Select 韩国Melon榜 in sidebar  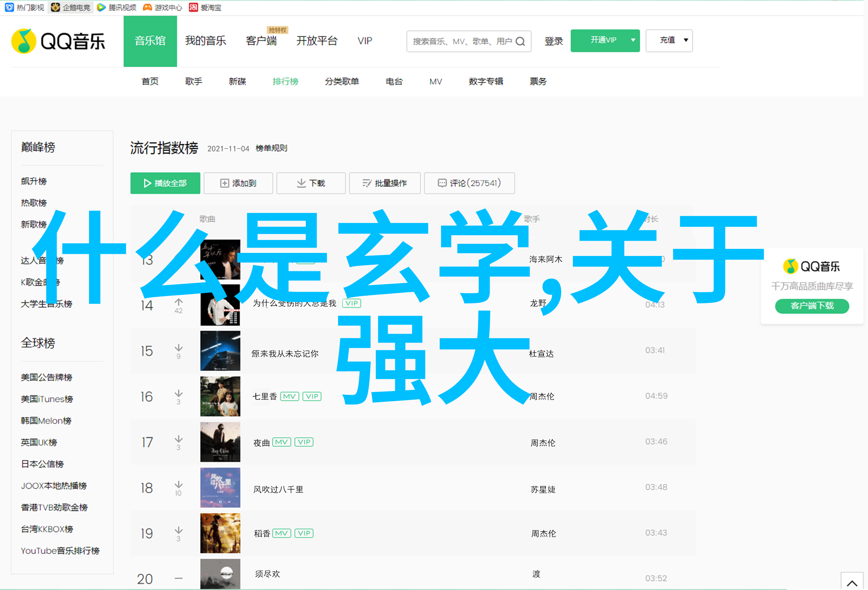point(46,421)
